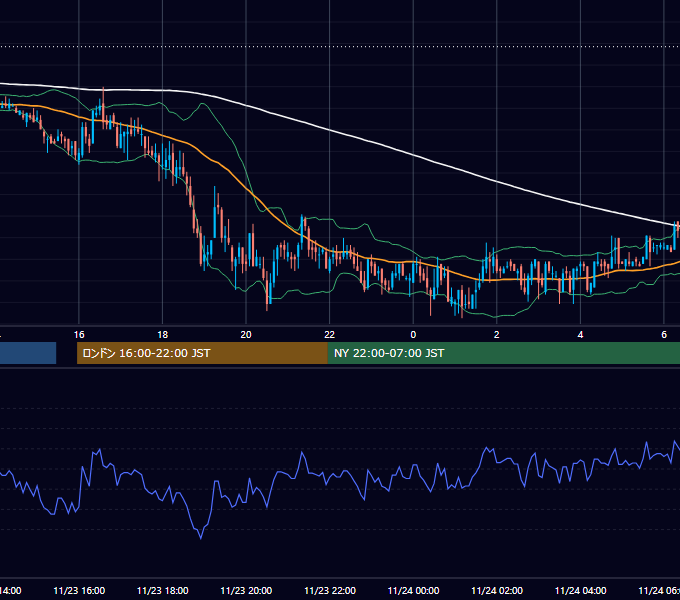The height and width of the screenshot is (600, 680).
Task: Click the 11/23 20:00 date label
Action: point(246,590)
